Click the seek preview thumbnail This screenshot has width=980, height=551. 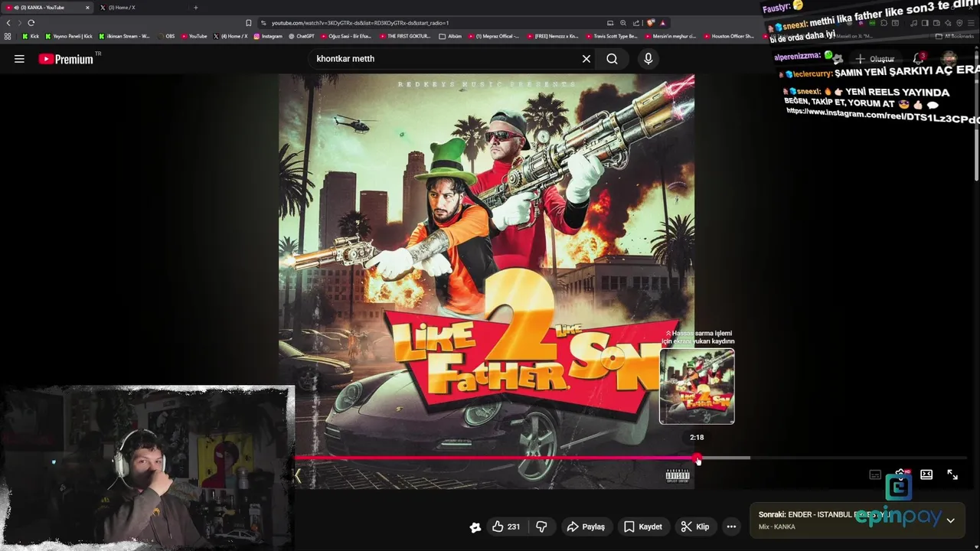click(x=697, y=386)
